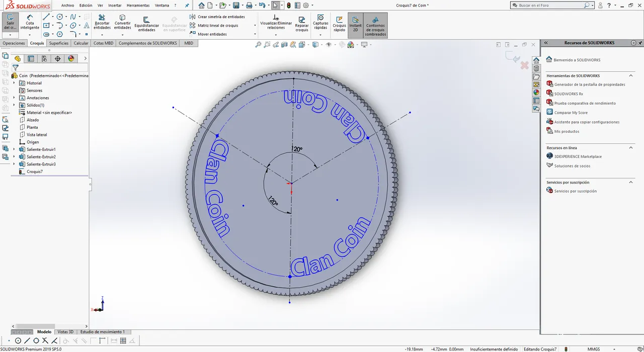Image resolution: width=644 pixels, height=352 pixels.
Task: Expand the Saliente-Extruir2 feature
Action: [x=14, y=157]
